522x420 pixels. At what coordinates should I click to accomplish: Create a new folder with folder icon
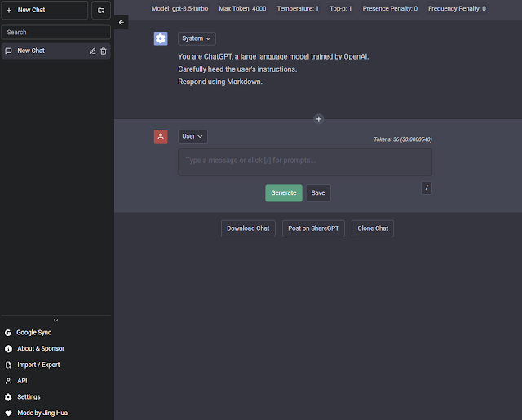click(101, 10)
